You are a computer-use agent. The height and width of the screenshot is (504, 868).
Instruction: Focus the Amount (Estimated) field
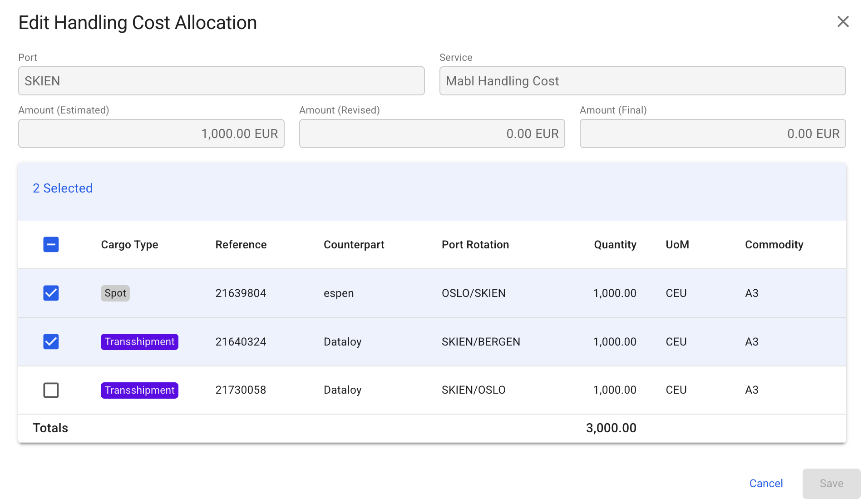point(151,134)
